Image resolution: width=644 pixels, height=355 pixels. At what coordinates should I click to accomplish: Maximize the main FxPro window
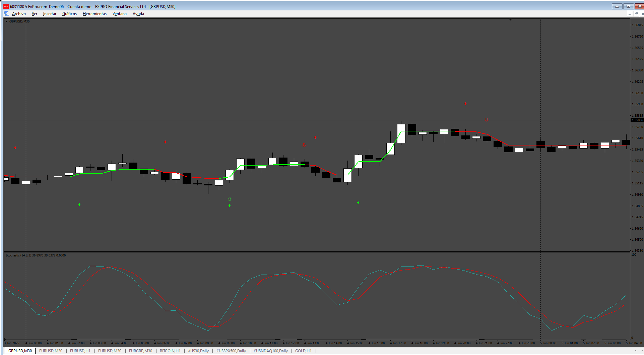click(628, 6)
